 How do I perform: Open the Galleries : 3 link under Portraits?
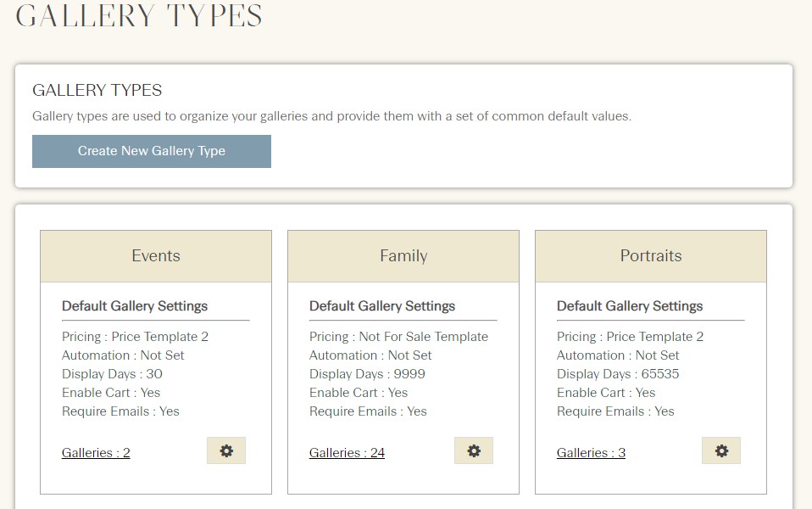pos(591,452)
